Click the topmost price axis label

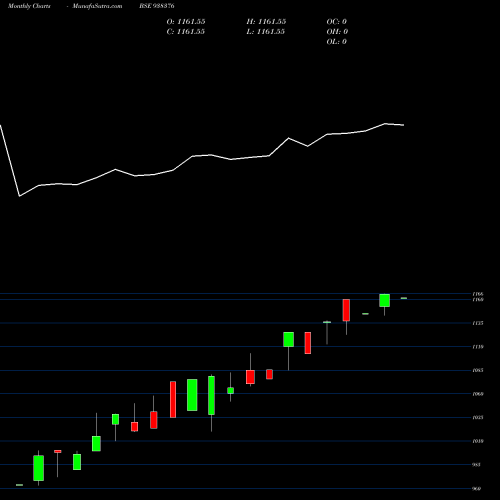click(x=478, y=294)
